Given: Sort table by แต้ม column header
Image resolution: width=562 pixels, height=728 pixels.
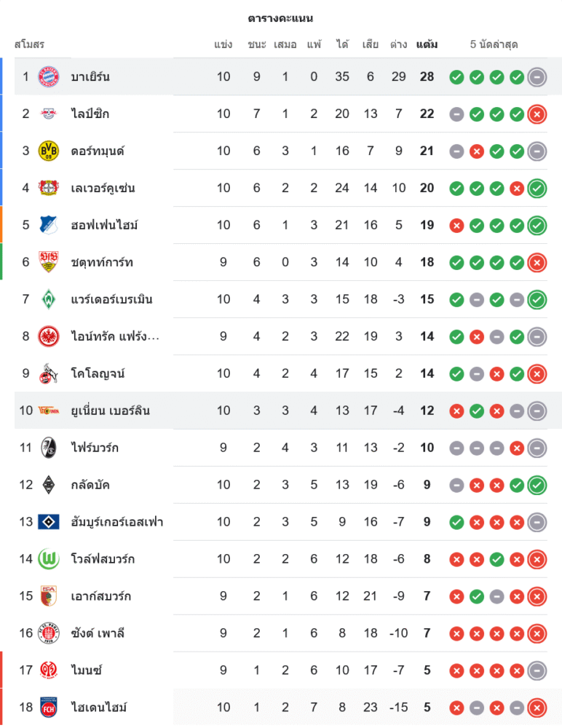Looking at the screenshot, I should (x=427, y=44).
